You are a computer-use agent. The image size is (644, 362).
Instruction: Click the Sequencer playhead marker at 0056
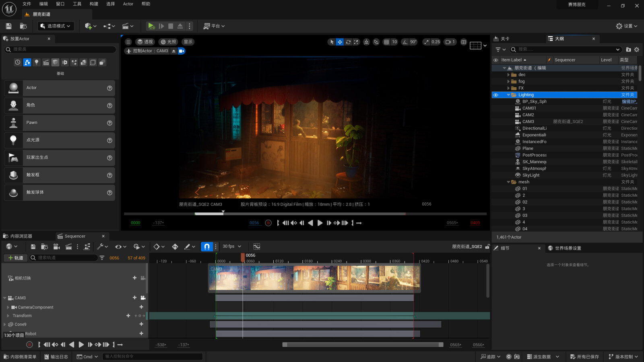(243, 257)
